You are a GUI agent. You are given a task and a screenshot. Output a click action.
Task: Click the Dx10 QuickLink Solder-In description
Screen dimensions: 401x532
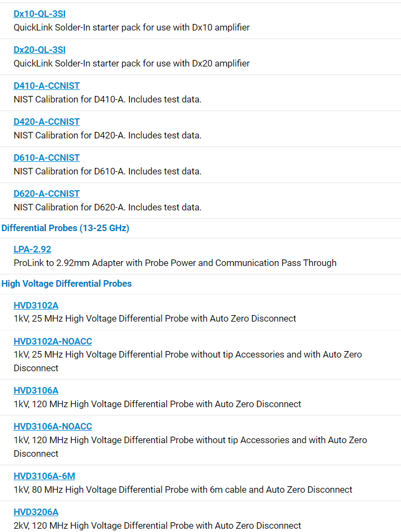pos(131,27)
